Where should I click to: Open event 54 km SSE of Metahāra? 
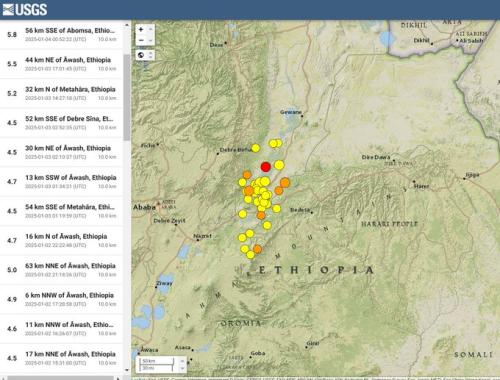[x=62, y=211]
